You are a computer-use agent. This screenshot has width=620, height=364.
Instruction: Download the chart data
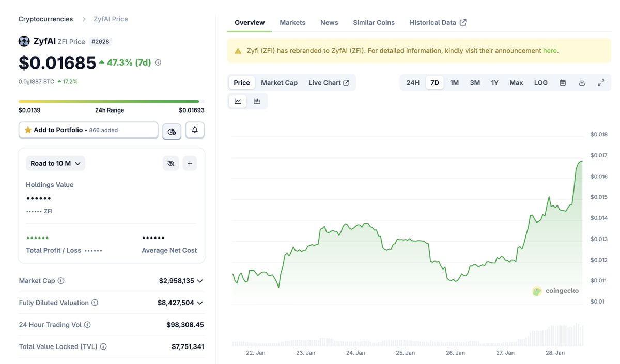click(582, 83)
